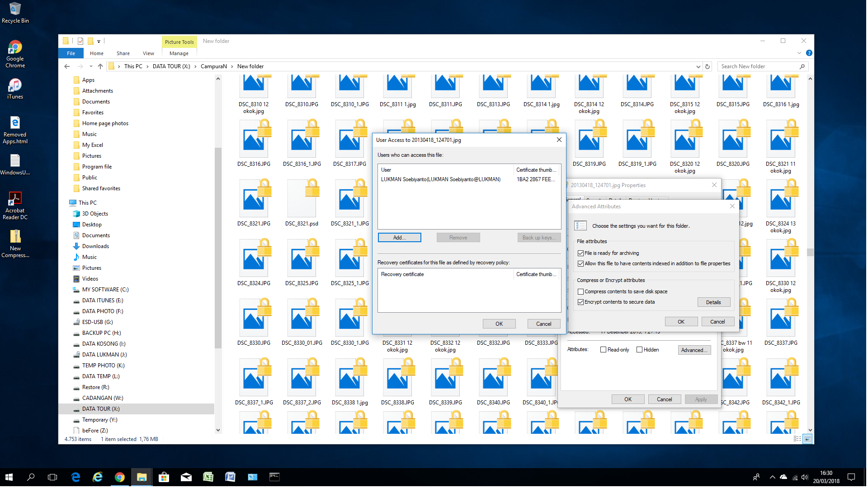Expand the address bar history dropdown

click(698, 66)
